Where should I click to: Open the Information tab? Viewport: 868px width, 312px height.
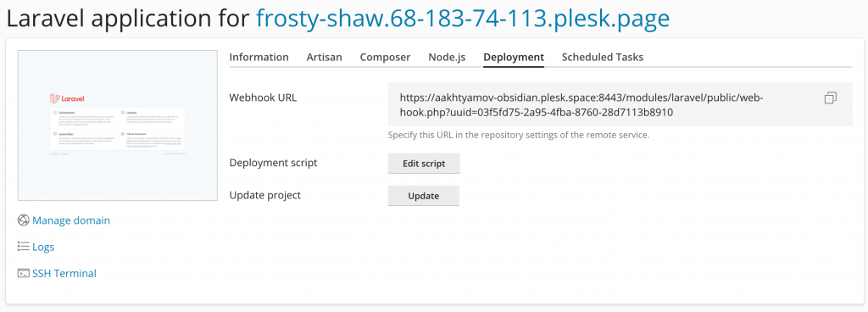(259, 57)
